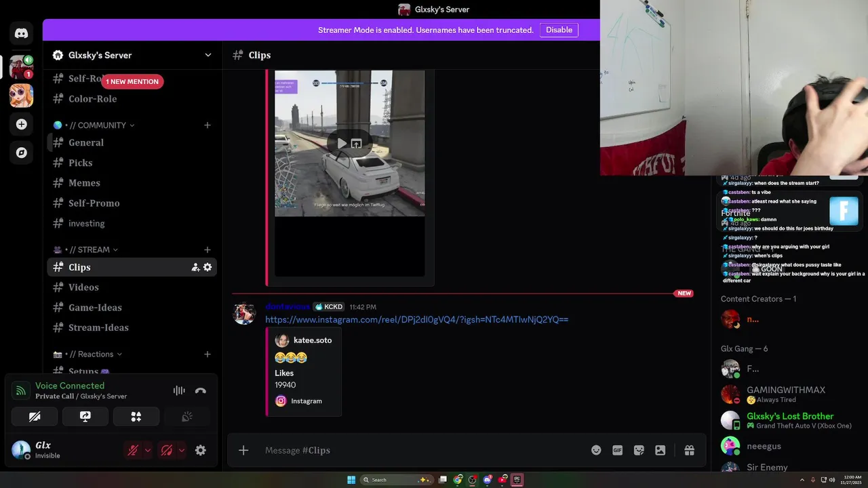868x488 pixels.
Task: Open Glx user profile panel
Action: (64, 450)
